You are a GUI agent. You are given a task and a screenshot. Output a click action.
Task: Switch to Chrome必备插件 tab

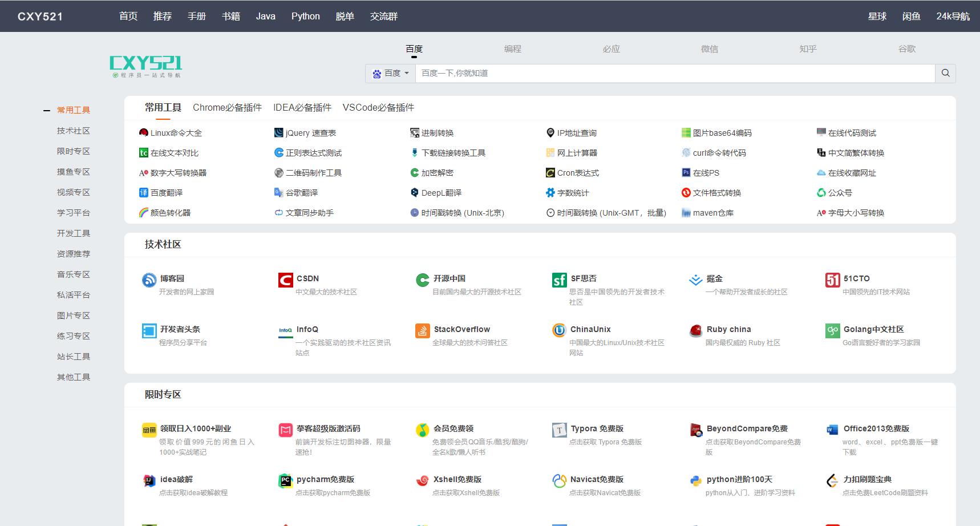(x=227, y=107)
